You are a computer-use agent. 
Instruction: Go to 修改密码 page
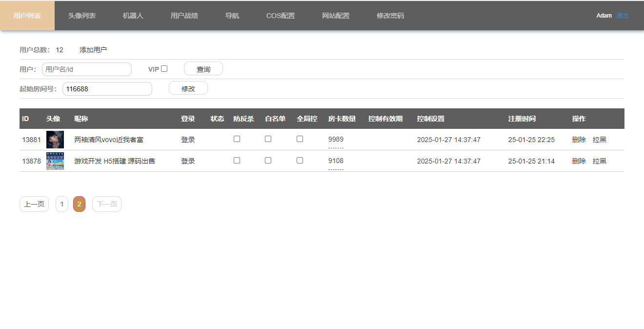[x=390, y=15]
